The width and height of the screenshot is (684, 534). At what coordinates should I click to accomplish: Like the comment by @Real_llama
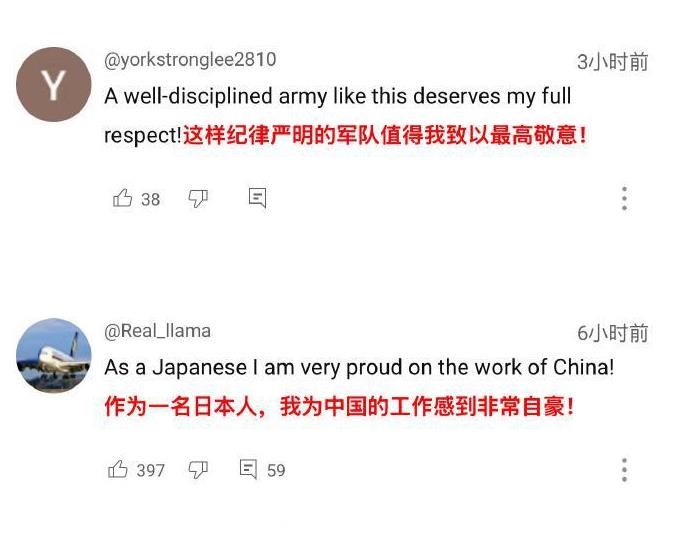118,469
